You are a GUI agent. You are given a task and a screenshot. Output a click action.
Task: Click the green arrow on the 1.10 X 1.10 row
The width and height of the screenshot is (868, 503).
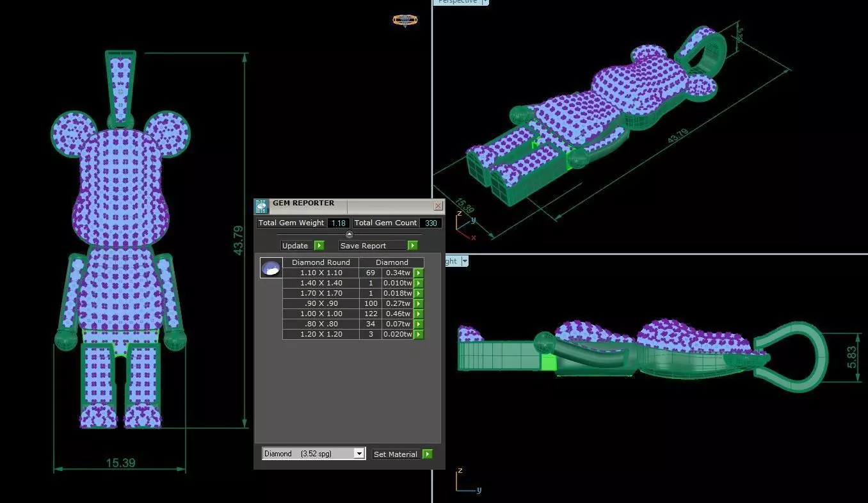419,273
